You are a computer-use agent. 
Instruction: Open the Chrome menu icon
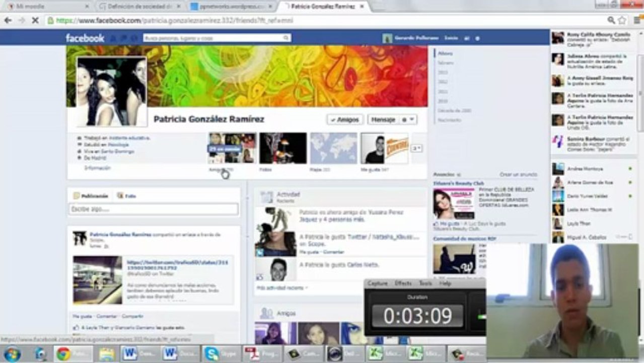click(636, 21)
